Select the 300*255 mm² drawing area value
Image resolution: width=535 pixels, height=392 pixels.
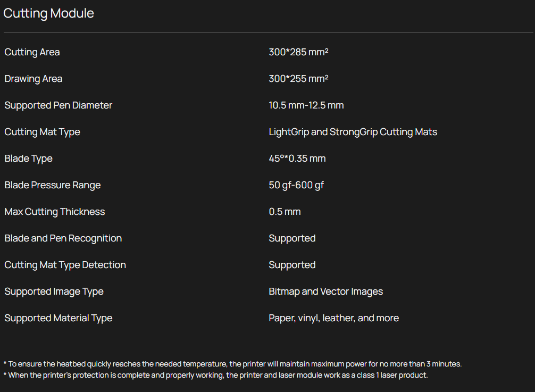coord(298,79)
